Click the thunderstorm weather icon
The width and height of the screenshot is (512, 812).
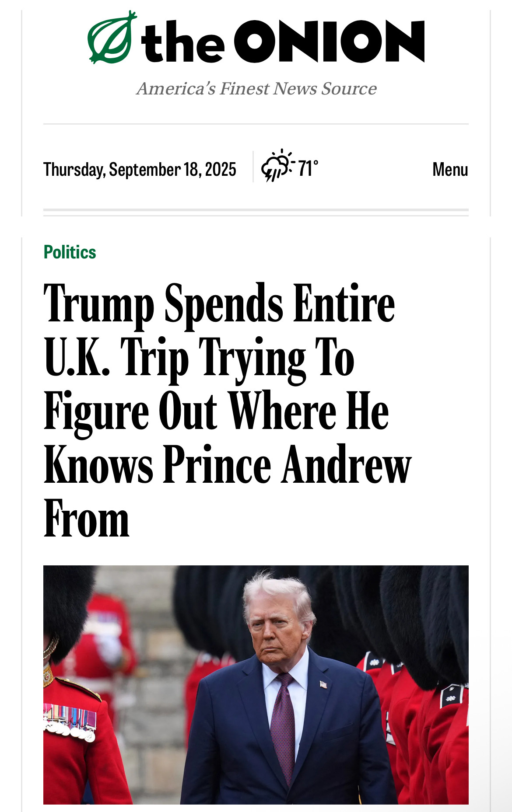(278, 165)
